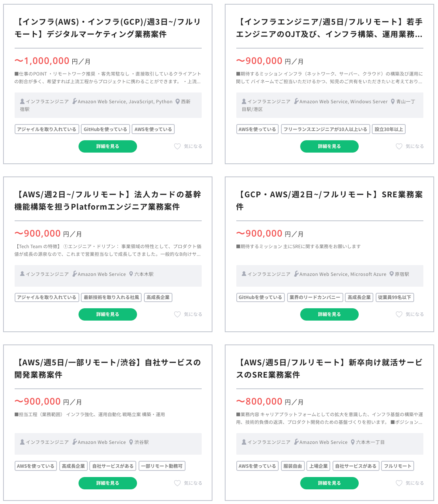Select the 業界のリードカンパニー tag
Screen dimensions: 438x504
tap(315, 297)
